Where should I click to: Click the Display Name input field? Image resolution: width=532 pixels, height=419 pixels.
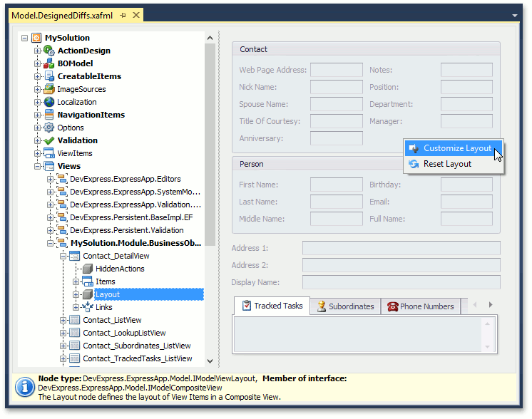[401, 282]
